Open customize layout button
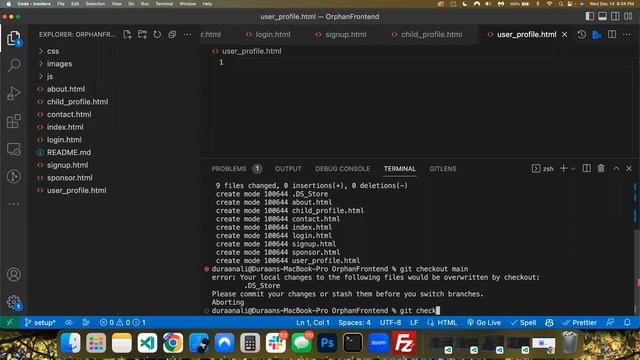640x360 pixels. [628, 16]
